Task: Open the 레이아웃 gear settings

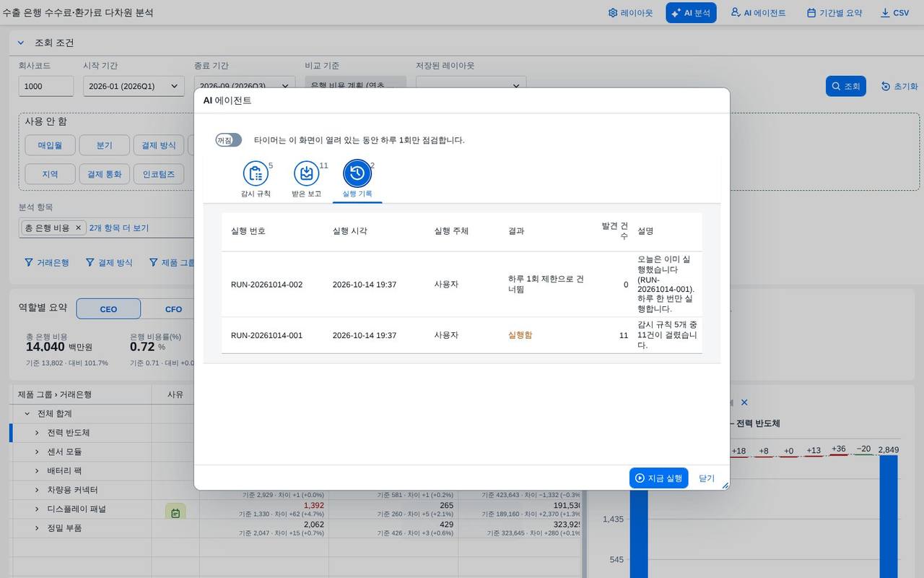Action: click(630, 13)
